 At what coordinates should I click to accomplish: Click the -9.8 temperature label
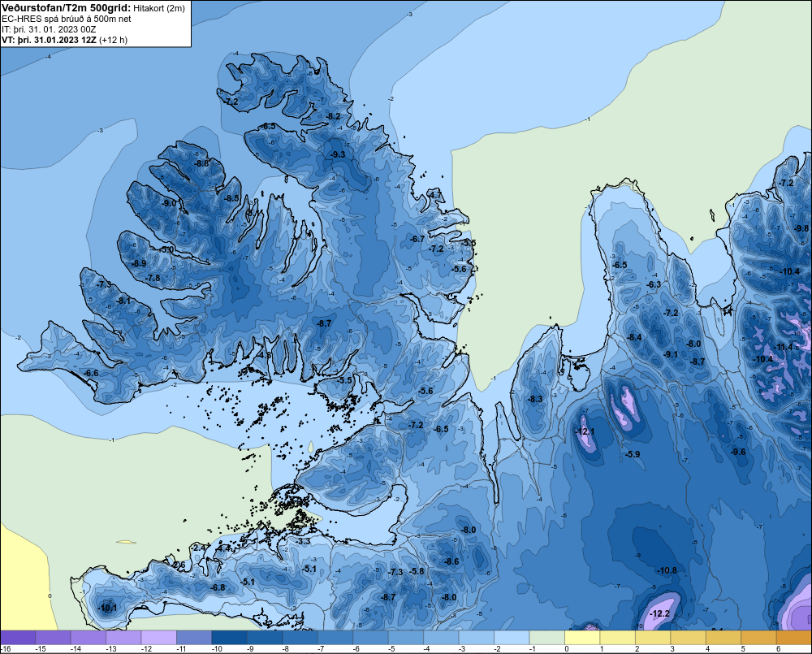click(x=801, y=228)
